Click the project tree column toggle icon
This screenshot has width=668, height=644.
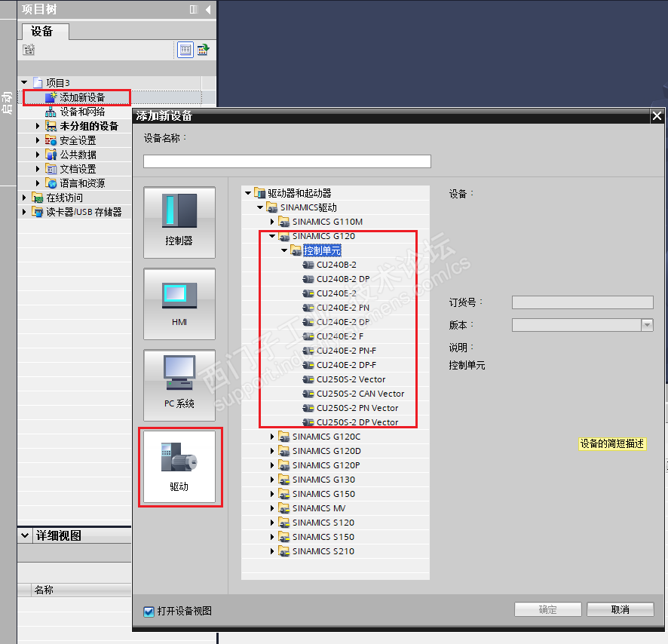tap(194, 9)
